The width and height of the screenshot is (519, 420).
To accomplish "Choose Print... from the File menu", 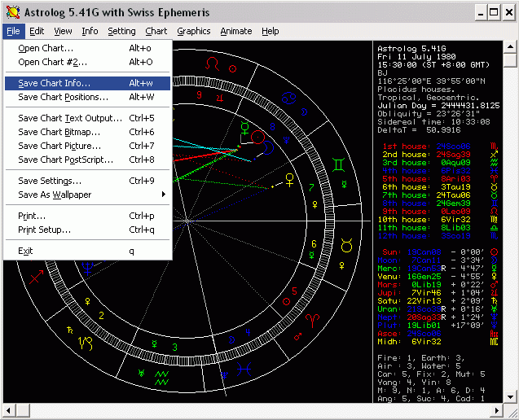I will click(x=88, y=216).
